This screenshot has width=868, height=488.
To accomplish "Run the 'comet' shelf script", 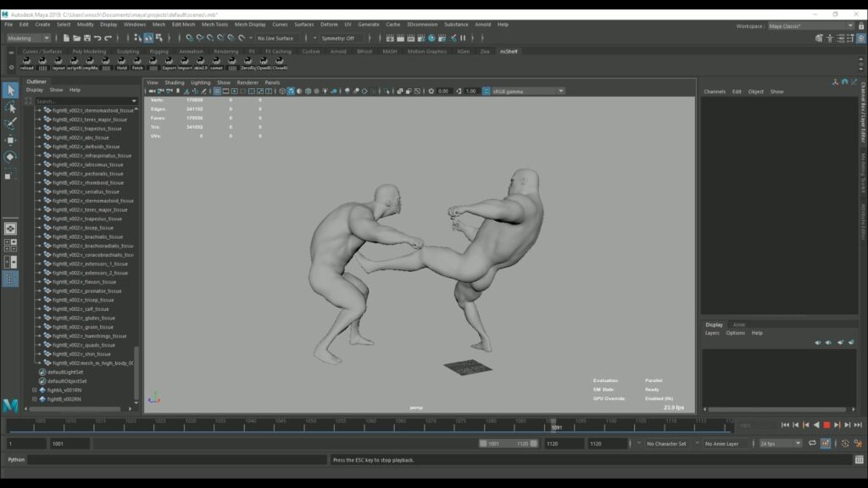I will point(216,63).
